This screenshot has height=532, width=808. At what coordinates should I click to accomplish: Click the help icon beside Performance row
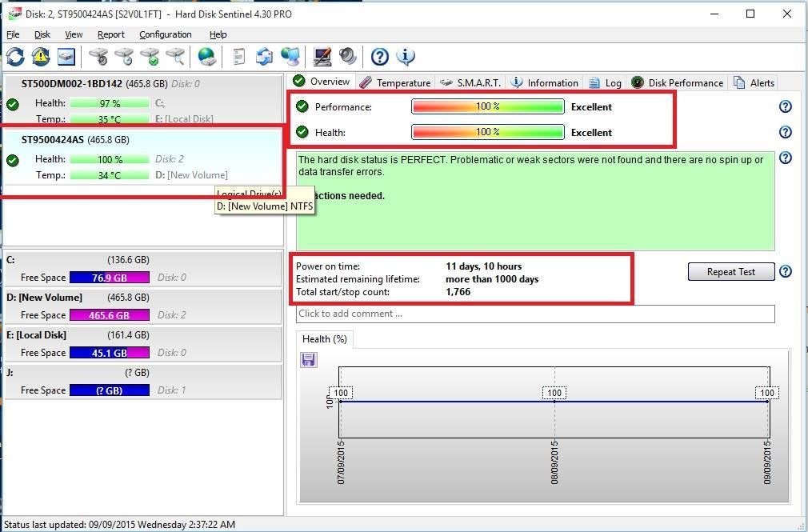coord(785,106)
